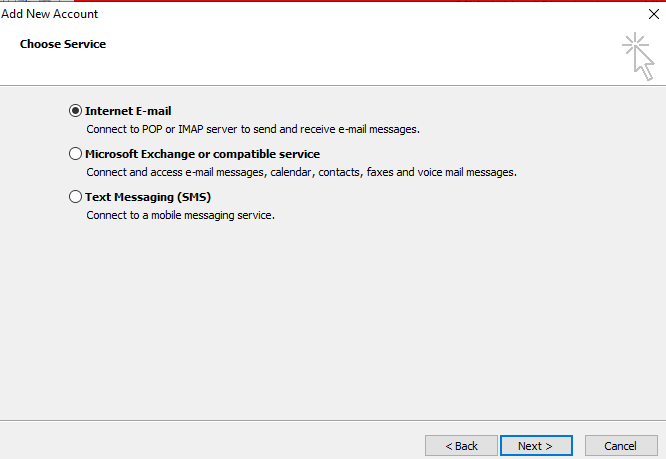The image size is (666, 459).
Task: Click the separator line above the buttons
Action: tap(333, 421)
